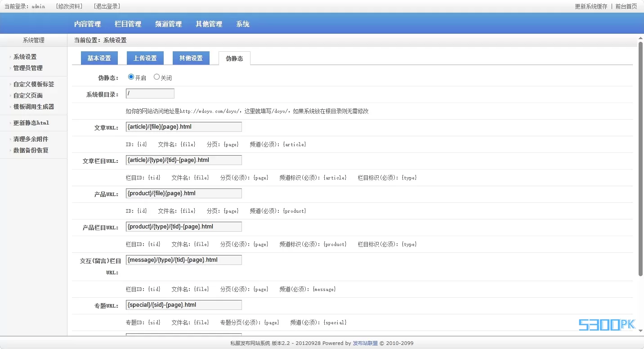Screen dimensions: 644x349
Task: Click the 产品URL input field
Action: pos(184,193)
